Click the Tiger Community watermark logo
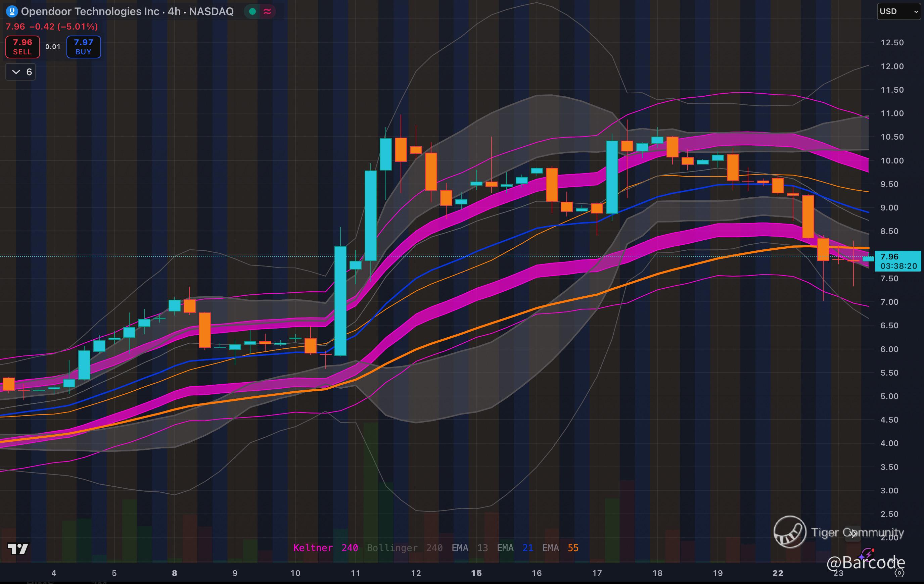 point(790,532)
